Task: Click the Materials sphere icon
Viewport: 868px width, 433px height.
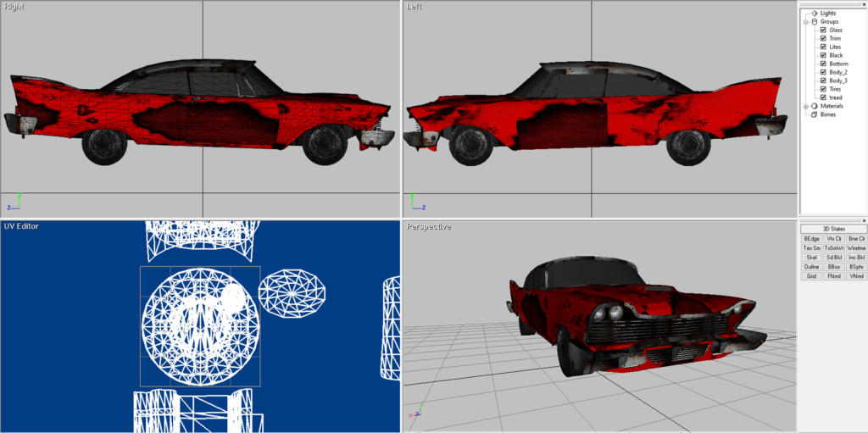Action: [815, 106]
